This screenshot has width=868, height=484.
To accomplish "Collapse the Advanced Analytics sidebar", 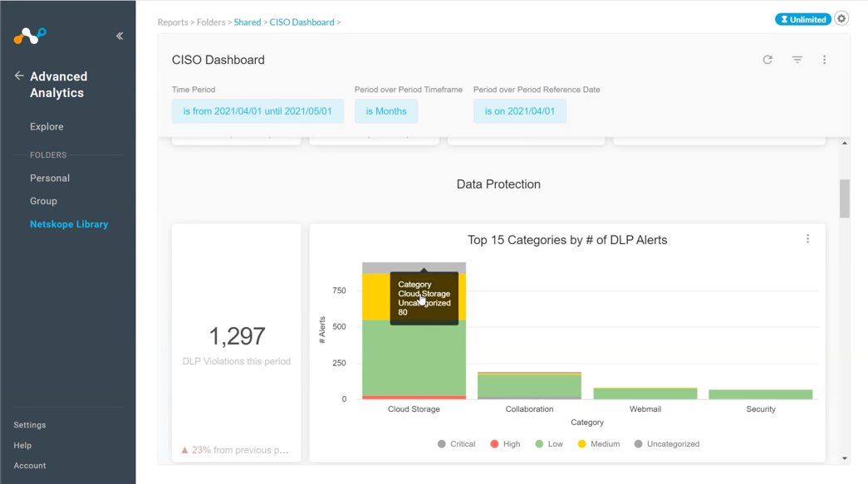I will [119, 36].
